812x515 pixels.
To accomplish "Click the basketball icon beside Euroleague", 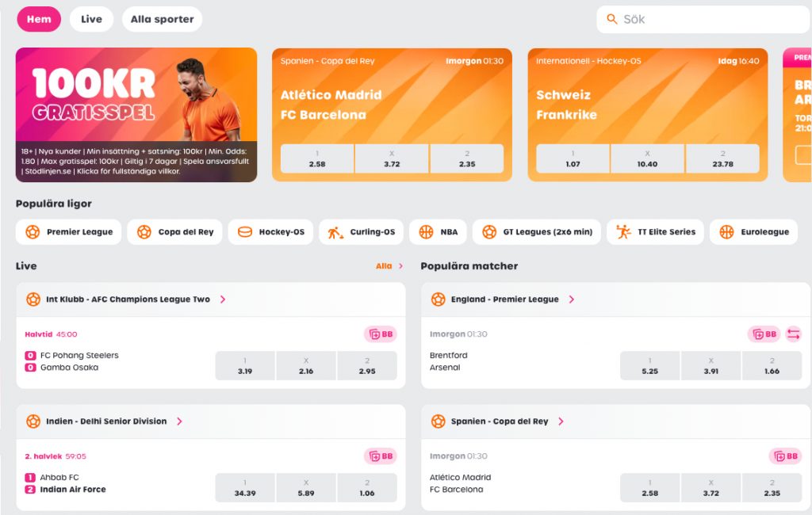I will coord(726,232).
